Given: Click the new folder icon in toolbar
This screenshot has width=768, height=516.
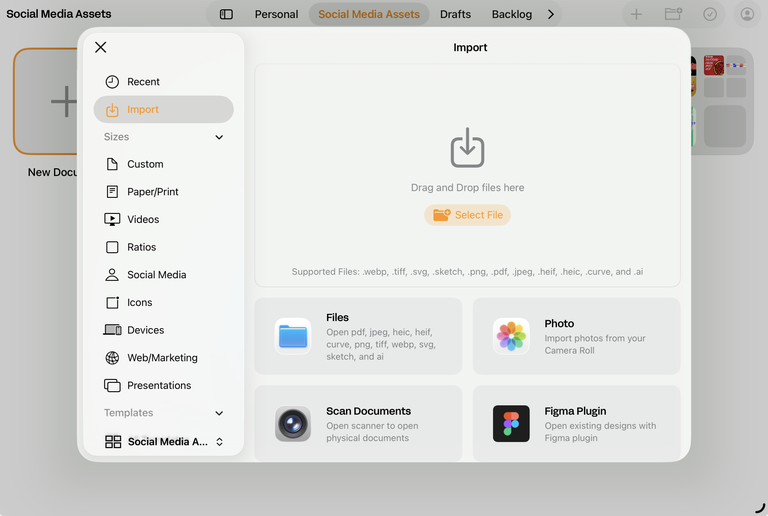Looking at the screenshot, I should [x=673, y=14].
